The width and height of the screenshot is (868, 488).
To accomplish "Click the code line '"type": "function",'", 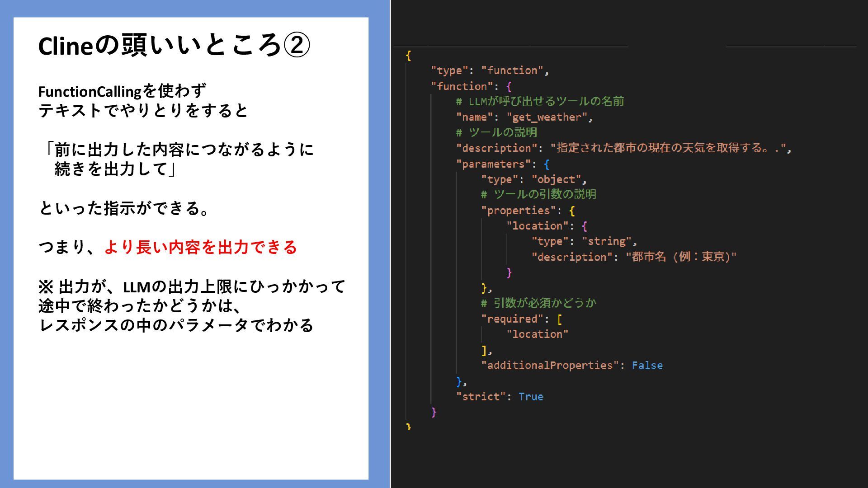I will [x=490, y=70].
